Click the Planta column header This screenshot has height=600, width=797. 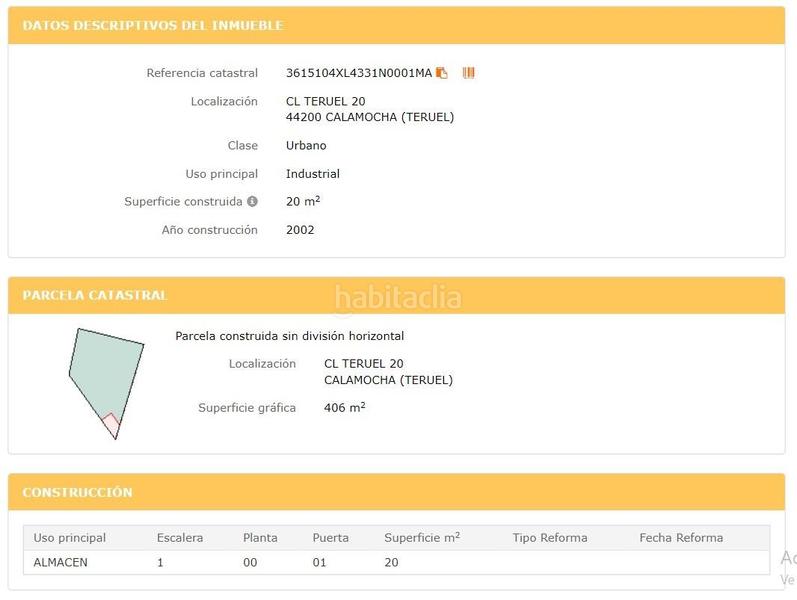pos(260,537)
